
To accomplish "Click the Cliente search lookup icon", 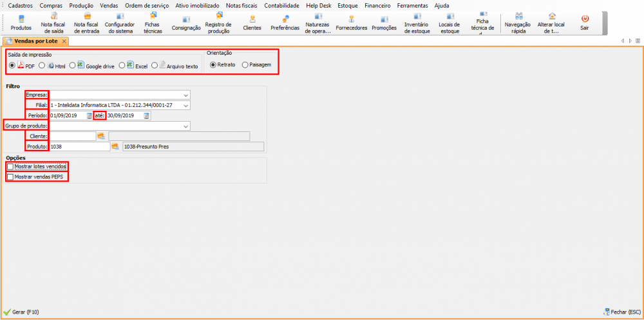I will point(101,136).
